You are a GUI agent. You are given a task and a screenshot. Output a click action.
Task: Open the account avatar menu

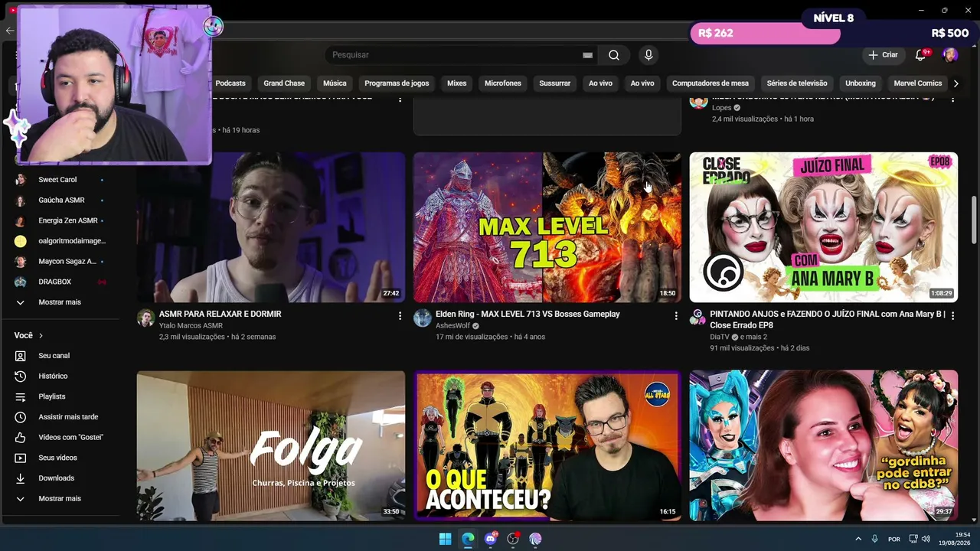[x=949, y=55]
